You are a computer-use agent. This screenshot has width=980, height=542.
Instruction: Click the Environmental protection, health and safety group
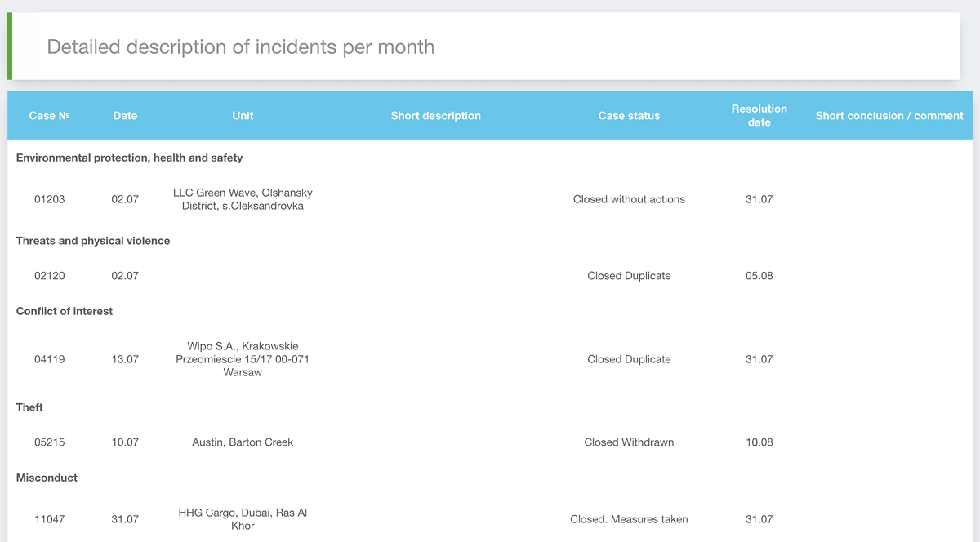click(129, 158)
